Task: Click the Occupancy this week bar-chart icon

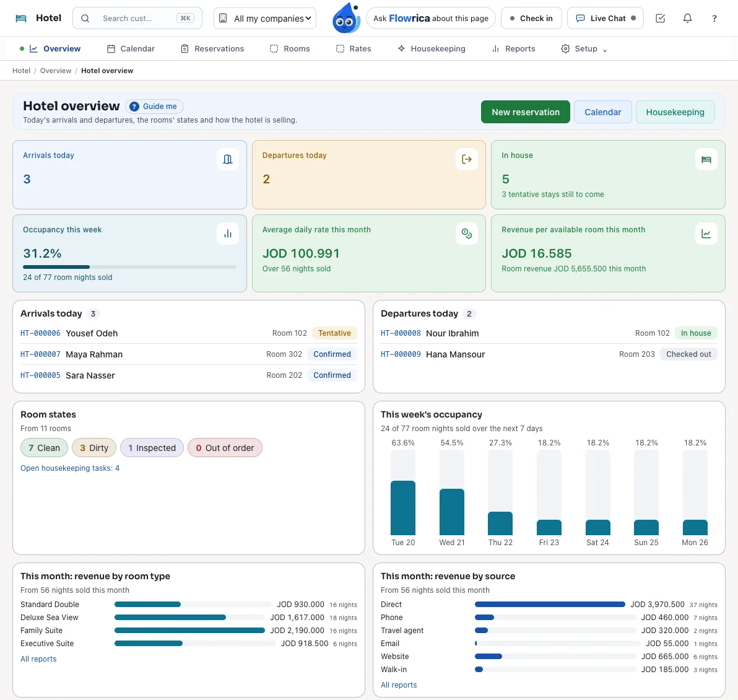Action: click(228, 234)
